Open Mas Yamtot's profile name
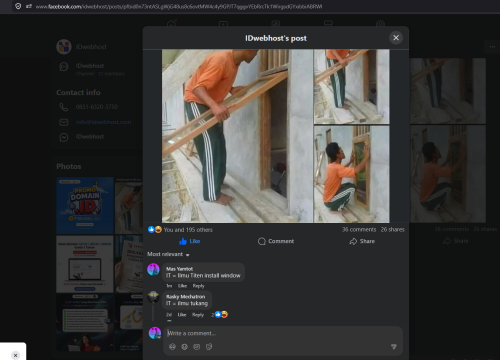 pos(179,269)
